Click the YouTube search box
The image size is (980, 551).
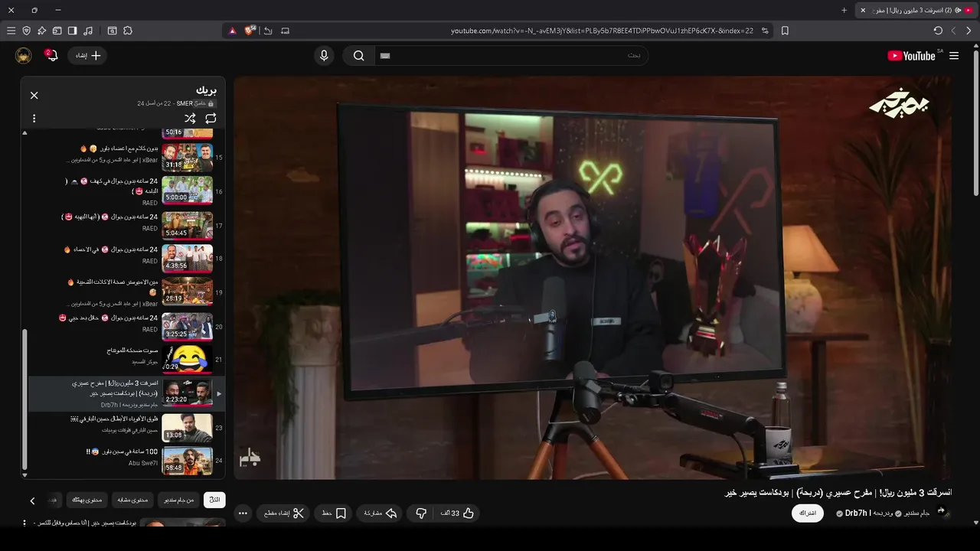pyautogui.click(x=511, y=55)
